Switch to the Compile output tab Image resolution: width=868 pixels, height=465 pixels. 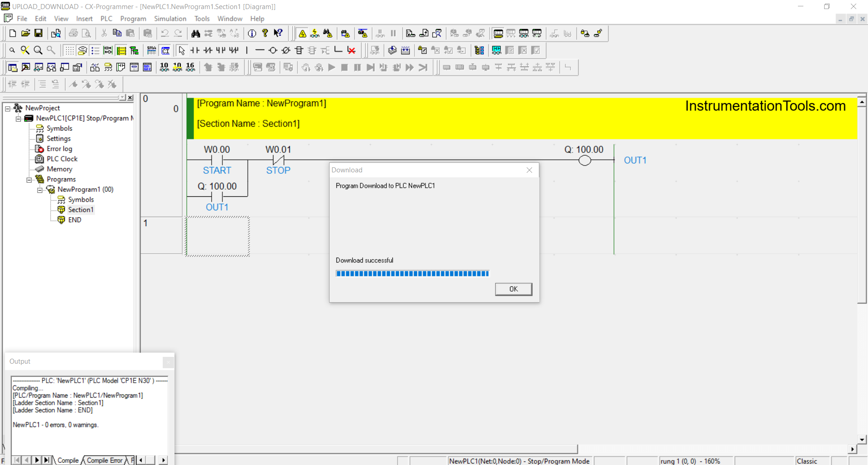pyautogui.click(x=68, y=460)
